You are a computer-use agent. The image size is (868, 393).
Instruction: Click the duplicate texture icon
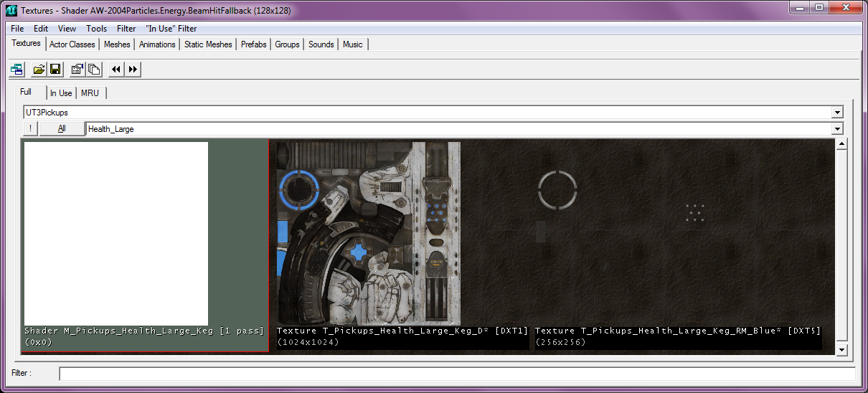93,69
